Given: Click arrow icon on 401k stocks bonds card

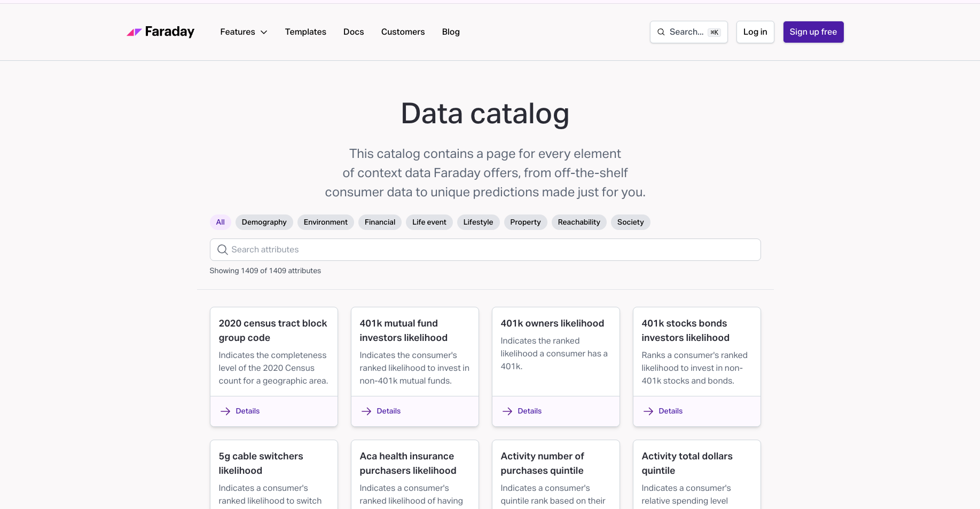Looking at the screenshot, I should pos(648,411).
